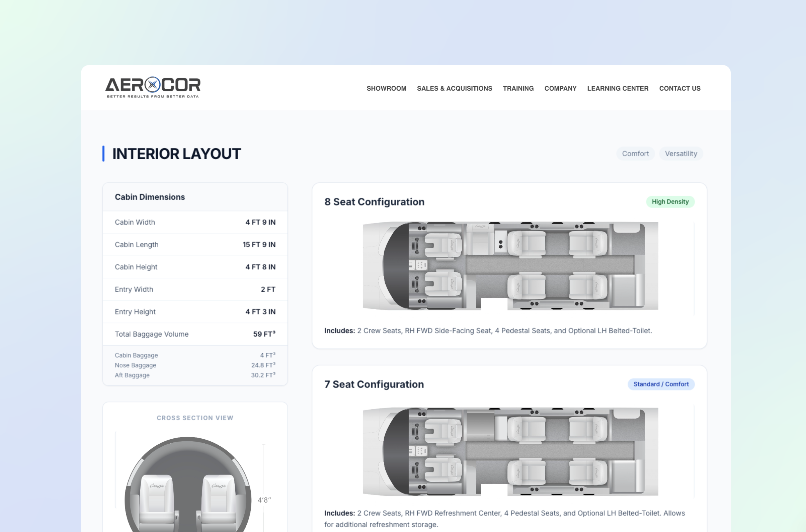The height and width of the screenshot is (532, 806).
Task: Select the Comfort tag pill
Action: tap(635, 154)
